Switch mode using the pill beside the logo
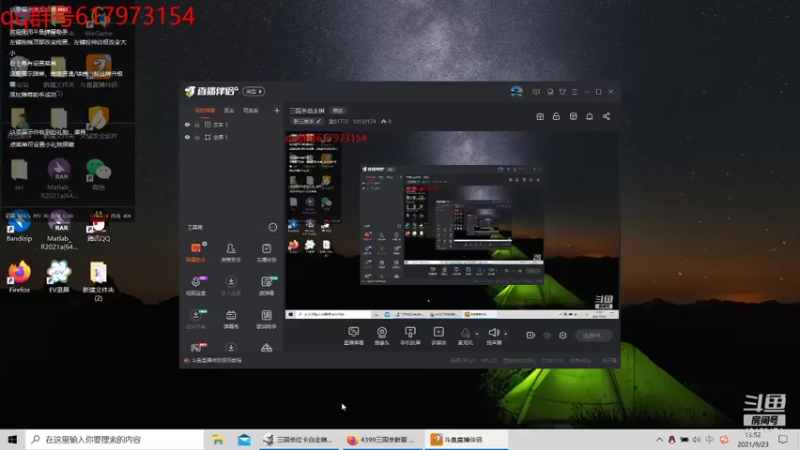800x450 pixels. coord(254,91)
